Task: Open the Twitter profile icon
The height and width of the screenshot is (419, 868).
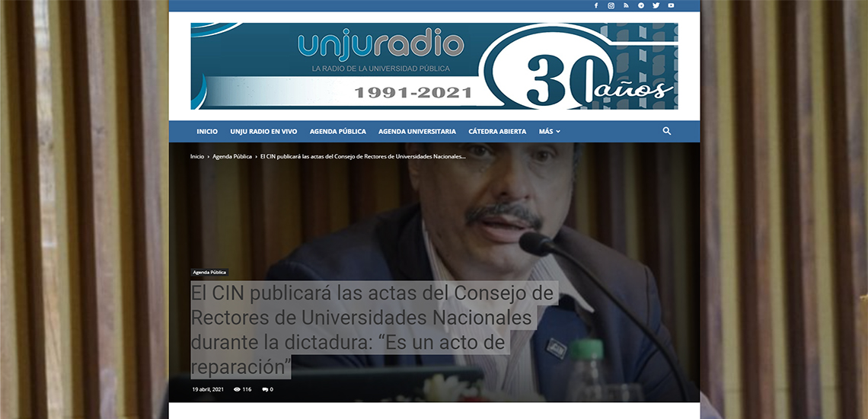Action: click(656, 5)
